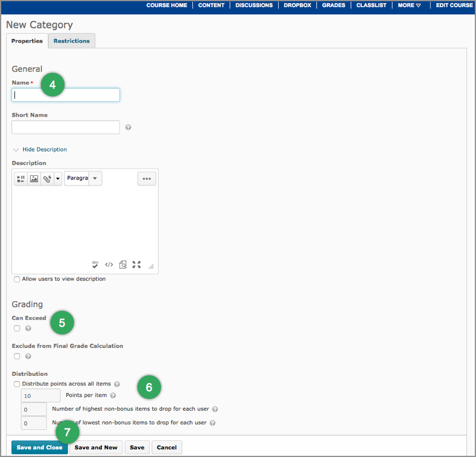Screen dimensions: 476x457
Task: Click the Insert Image icon
Action: (x=34, y=179)
